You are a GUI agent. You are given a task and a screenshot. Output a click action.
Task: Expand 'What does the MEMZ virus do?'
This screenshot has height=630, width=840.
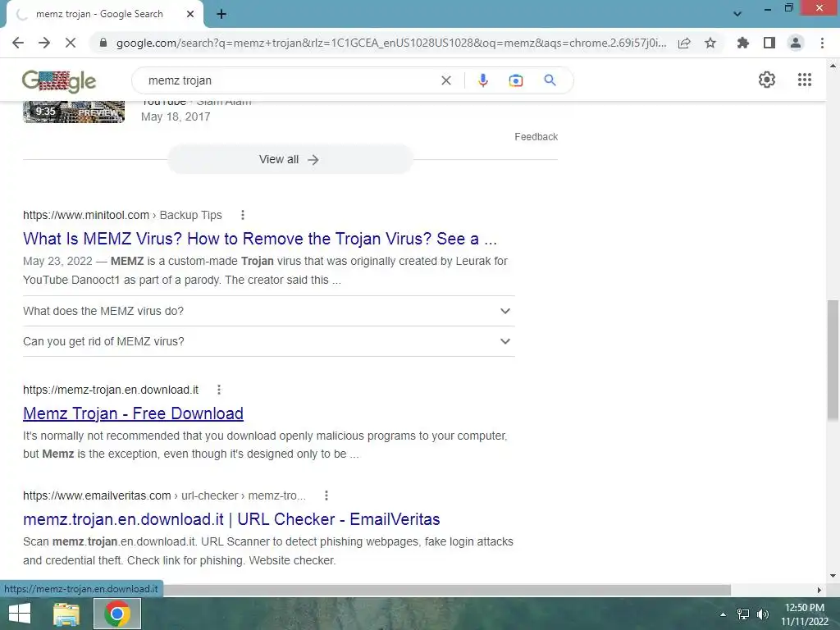click(x=269, y=311)
